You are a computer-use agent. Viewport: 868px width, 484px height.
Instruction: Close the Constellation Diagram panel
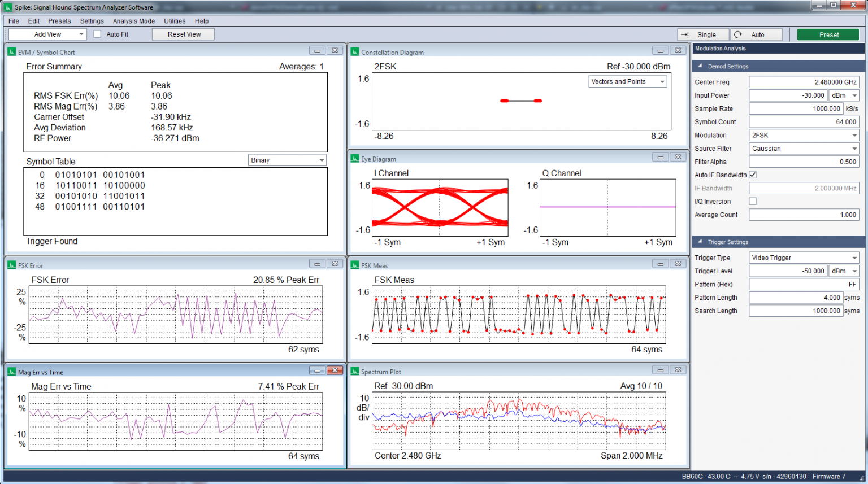678,50
